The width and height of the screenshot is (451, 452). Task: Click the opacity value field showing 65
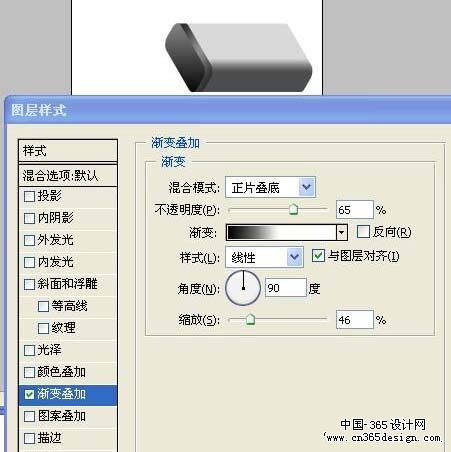(x=355, y=210)
